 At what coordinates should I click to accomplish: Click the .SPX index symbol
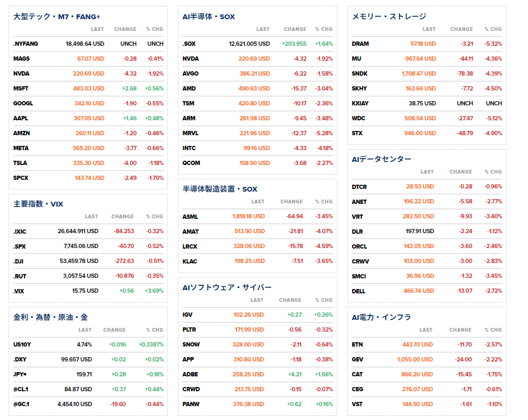click(20, 246)
